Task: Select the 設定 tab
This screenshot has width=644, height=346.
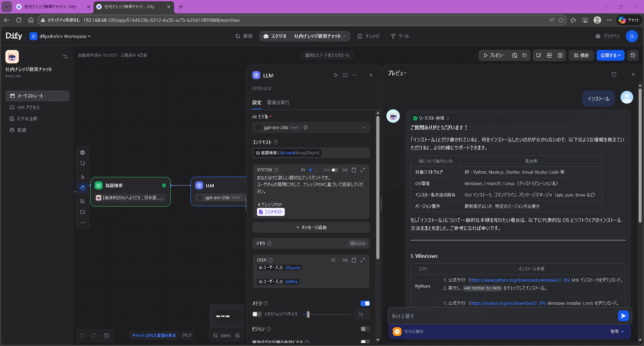Action: 257,103
